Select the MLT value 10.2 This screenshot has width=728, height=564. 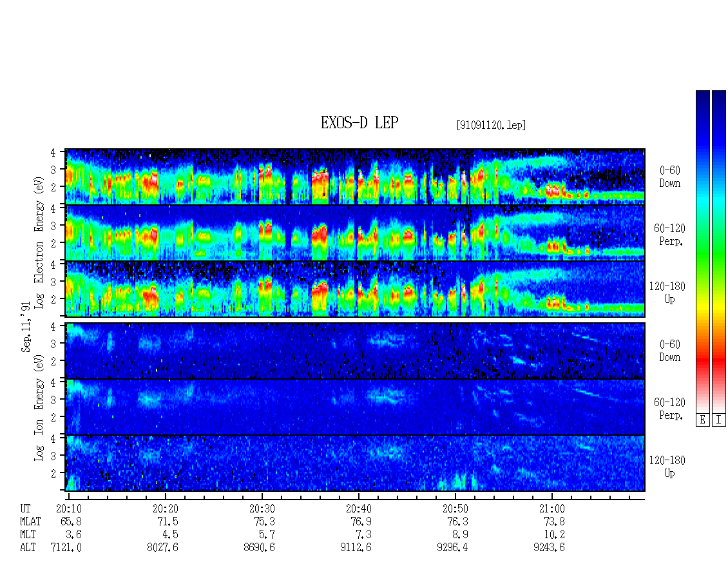point(554,535)
